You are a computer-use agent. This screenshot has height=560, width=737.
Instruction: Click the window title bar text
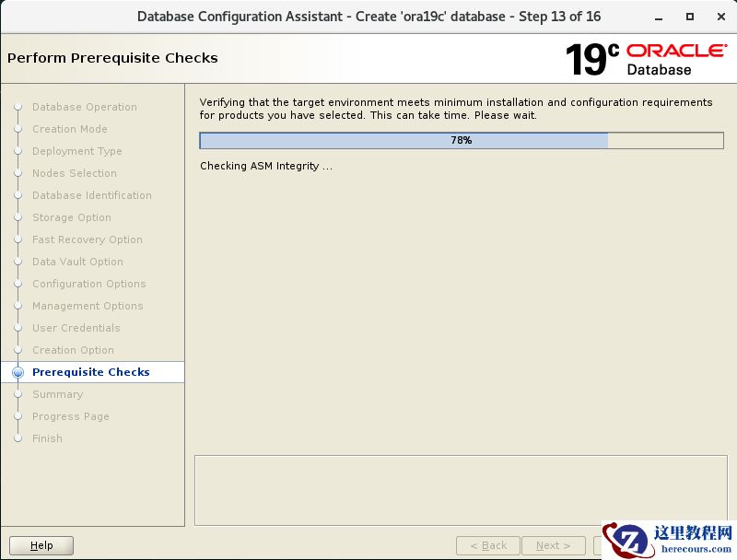tap(369, 17)
